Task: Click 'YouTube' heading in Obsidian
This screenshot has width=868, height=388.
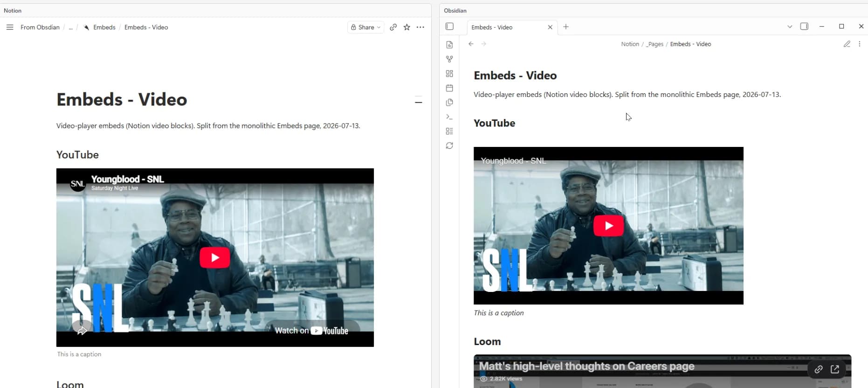Action: tap(494, 123)
